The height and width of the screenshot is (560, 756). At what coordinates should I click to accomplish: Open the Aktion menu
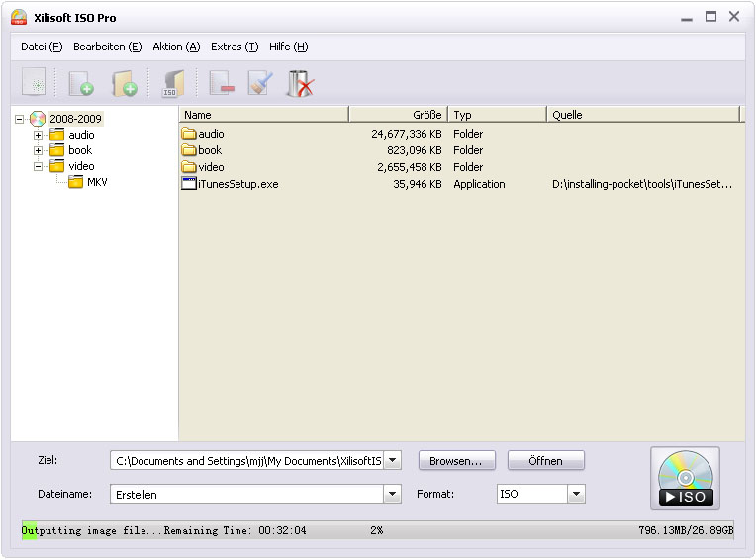tap(176, 47)
